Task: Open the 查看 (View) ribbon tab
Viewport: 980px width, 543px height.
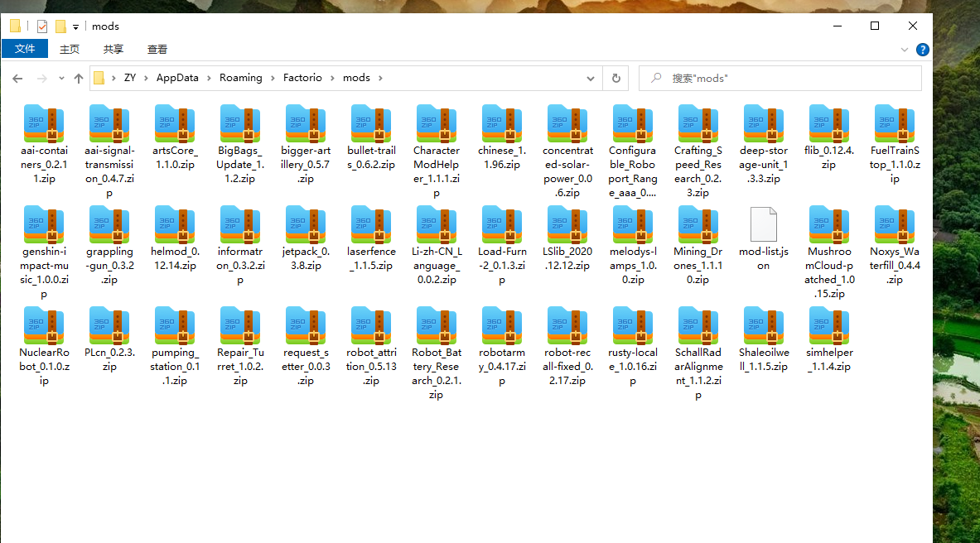Action: tap(157, 49)
